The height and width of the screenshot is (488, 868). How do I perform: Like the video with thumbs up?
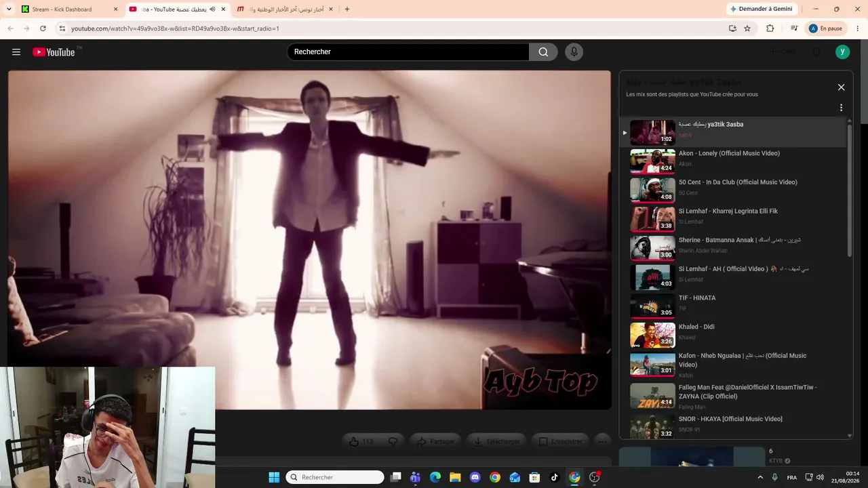click(361, 442)
